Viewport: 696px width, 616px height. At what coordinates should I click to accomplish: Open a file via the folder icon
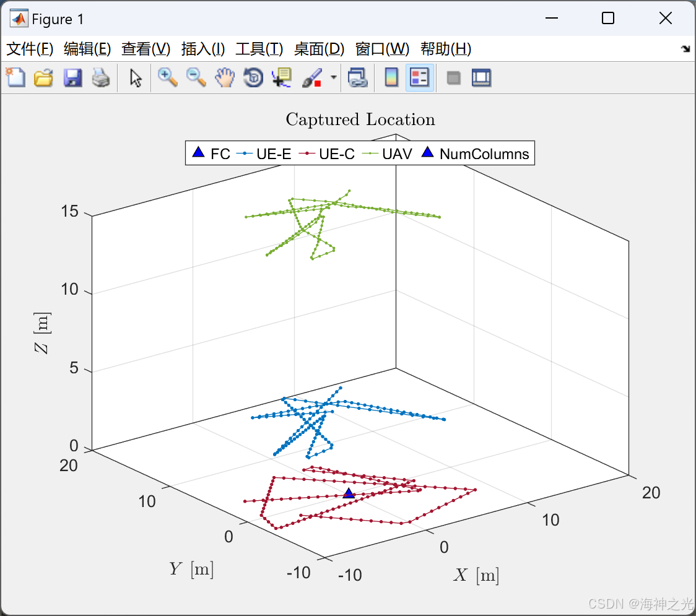43,77
